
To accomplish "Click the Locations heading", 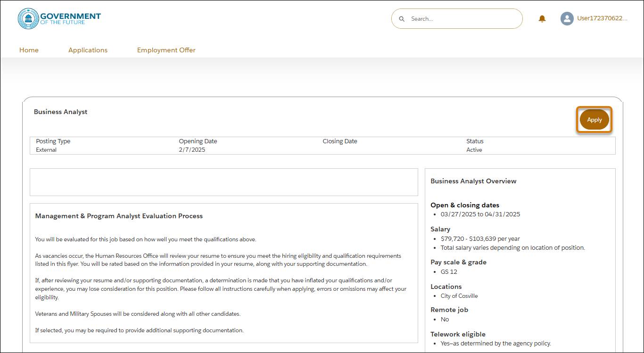I will (x=446, y=287).
